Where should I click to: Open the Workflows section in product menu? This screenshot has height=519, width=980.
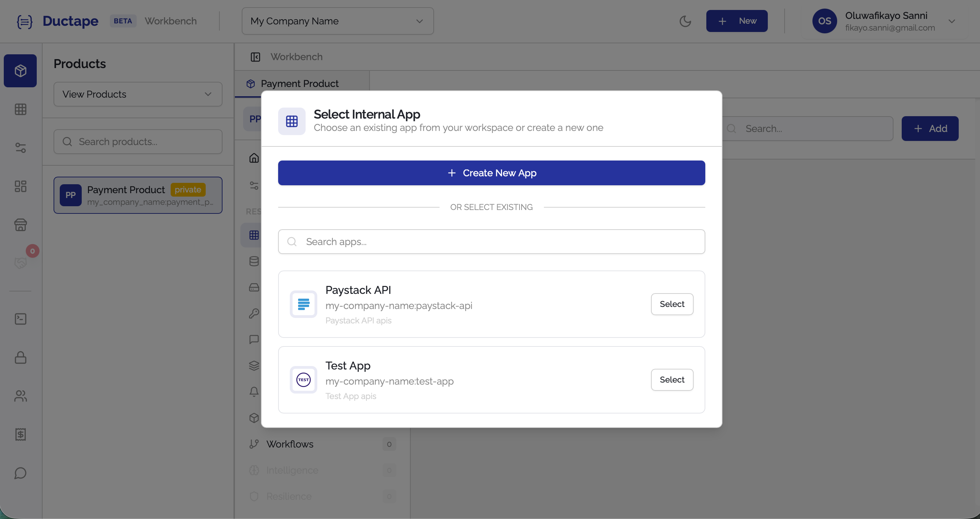tap(290, 444)
